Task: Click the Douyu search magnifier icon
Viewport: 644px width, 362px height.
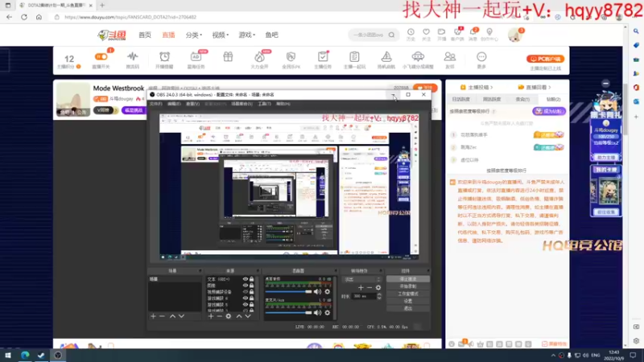Action: pos(391,35)
